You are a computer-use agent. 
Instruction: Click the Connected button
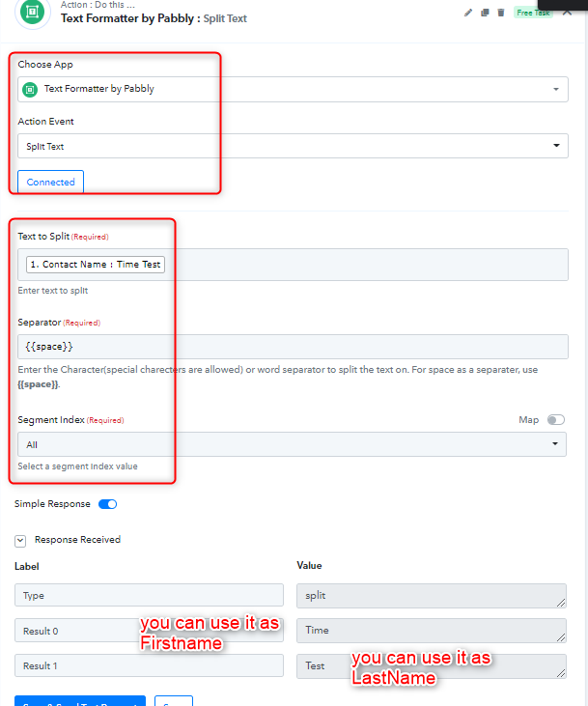point(50,182)
